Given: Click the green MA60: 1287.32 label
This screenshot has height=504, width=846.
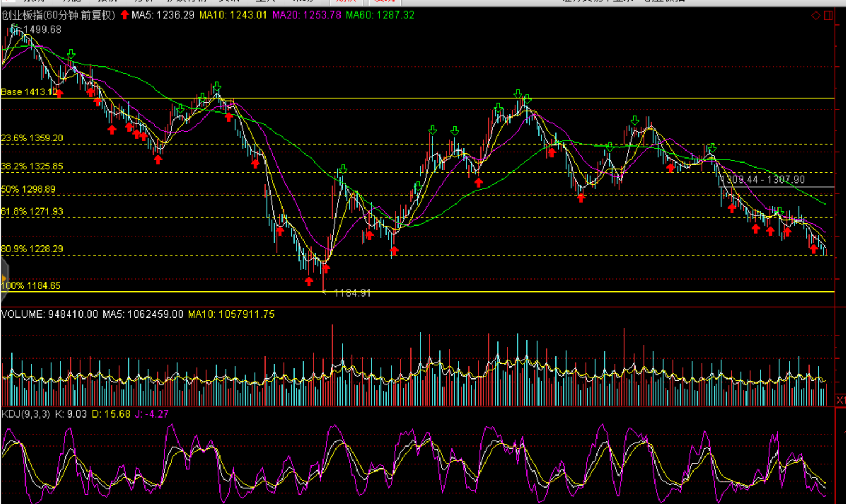Looking at the screenshot, I should pos(380,15).
